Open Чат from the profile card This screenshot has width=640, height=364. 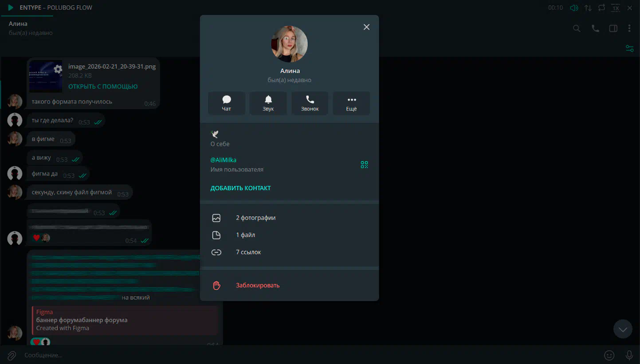227,103
